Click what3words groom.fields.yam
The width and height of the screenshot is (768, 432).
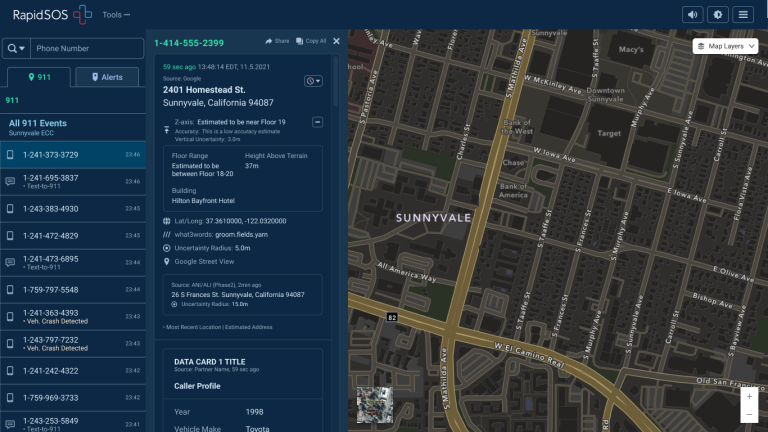click(x=241, y=235)
